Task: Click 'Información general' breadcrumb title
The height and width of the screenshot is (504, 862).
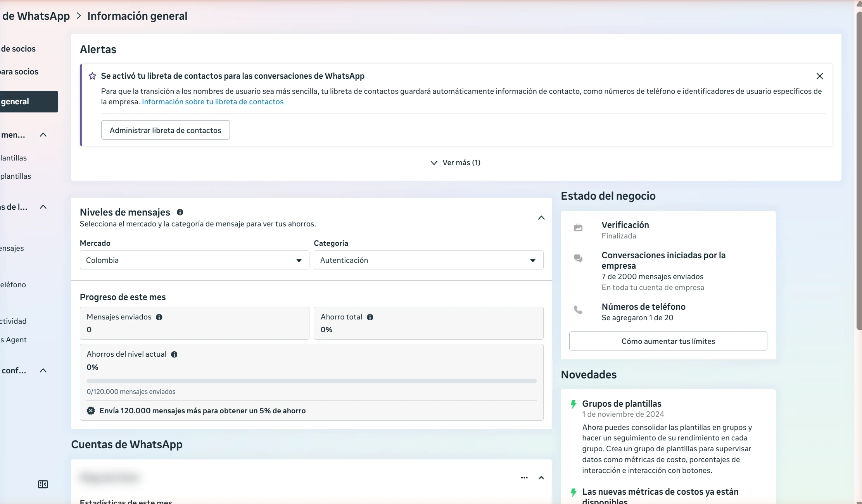Action: [137, 16]
